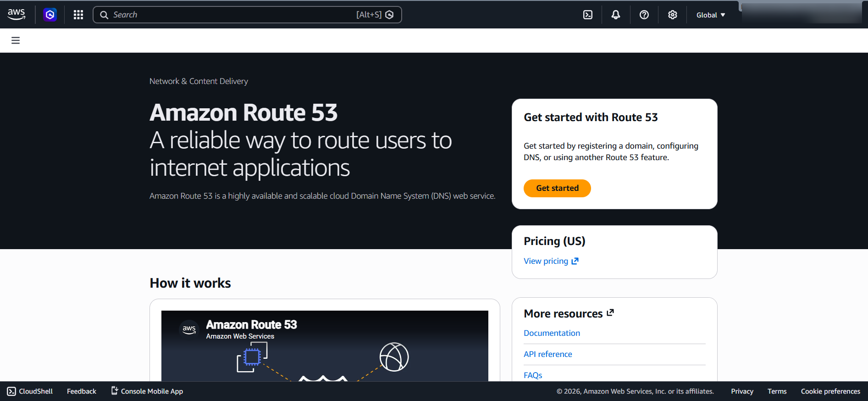This screenshot has height=401, width=868.
Task: Open the hamburger navigation menu
Action: click(16, 40)
